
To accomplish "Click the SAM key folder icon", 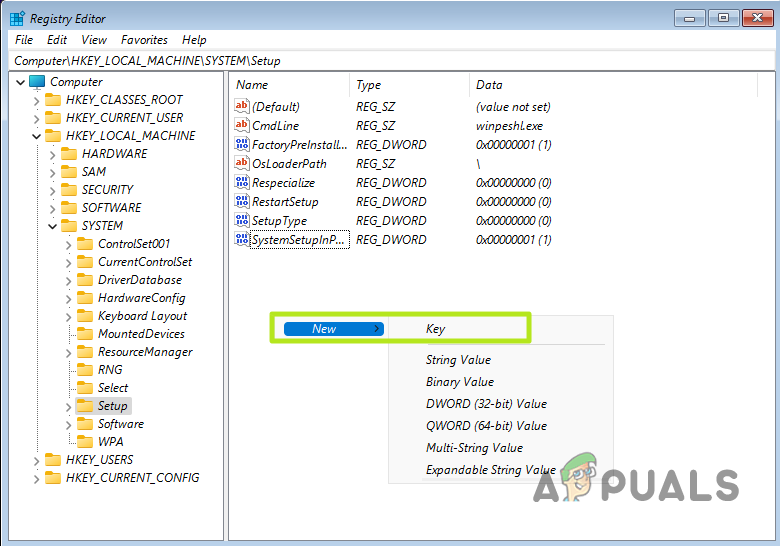I will [x=69, y=172].
